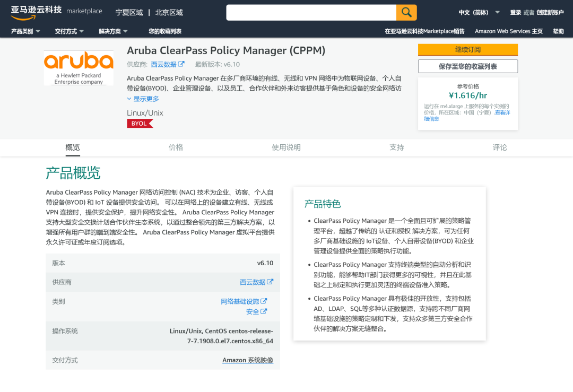Open 西云数据 vendor link in details table
573x392 pixels.
tap(253, 282)
